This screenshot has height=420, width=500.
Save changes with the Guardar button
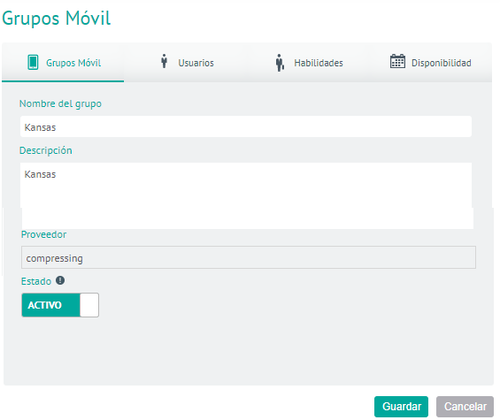tap(401, 406)
